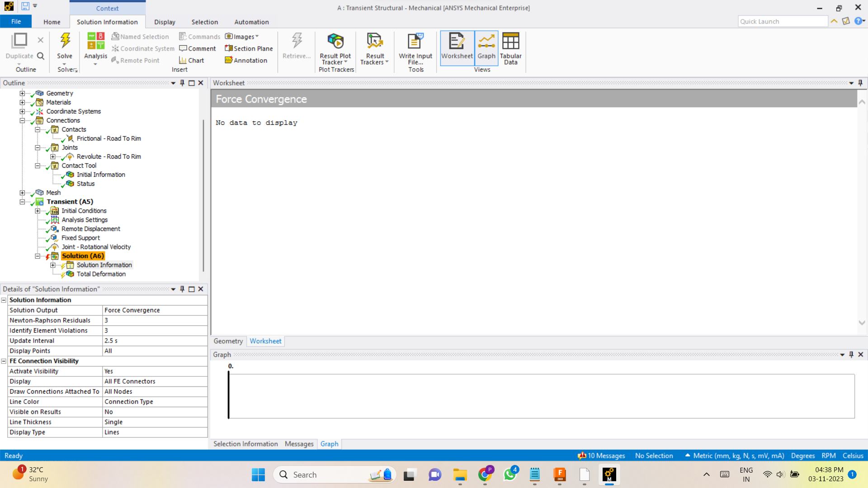The width and height of the screenshot is (868, 488).
Task: Open the Selection Information tab
Action: tap(245, 444)
